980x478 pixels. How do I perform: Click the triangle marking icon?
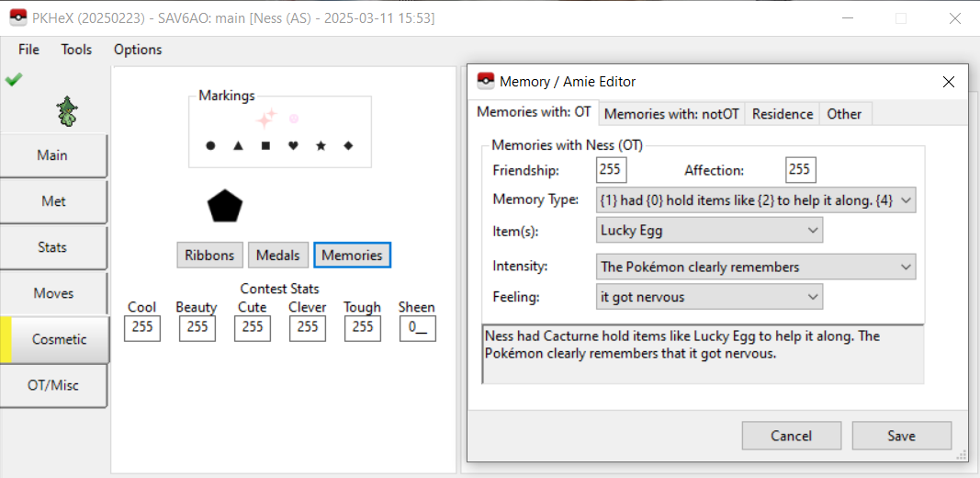point(238,146)
